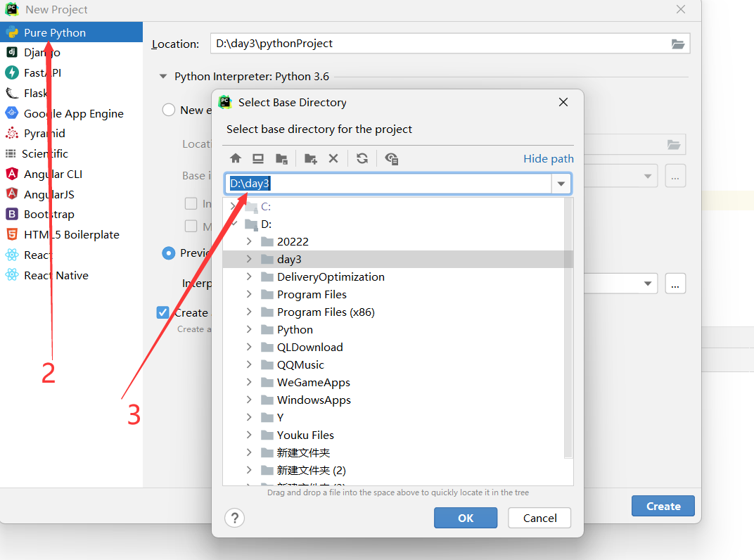
Task: Open Interpreter dropdown in New Project
Action: [648, 284]
